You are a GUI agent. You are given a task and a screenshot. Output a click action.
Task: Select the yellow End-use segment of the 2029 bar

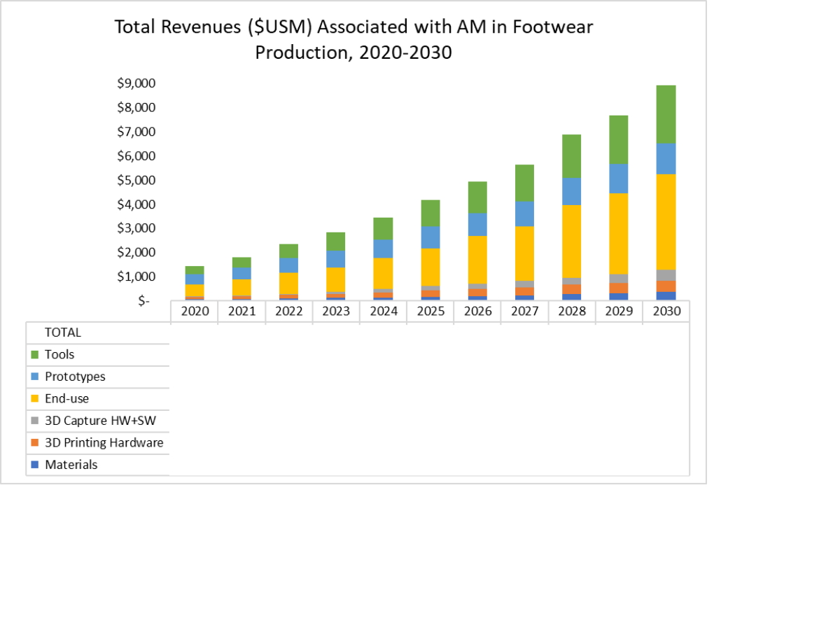[x=619, y=234]
